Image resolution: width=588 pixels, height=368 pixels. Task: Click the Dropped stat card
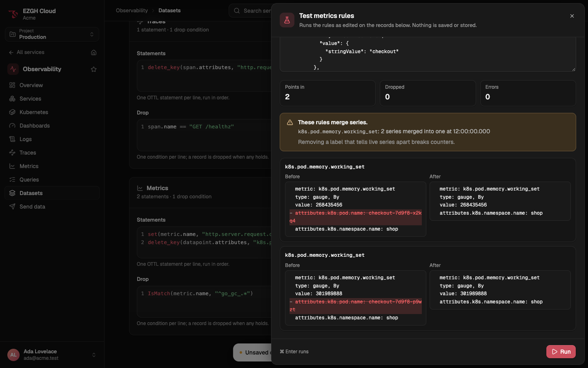pos(428,93)
